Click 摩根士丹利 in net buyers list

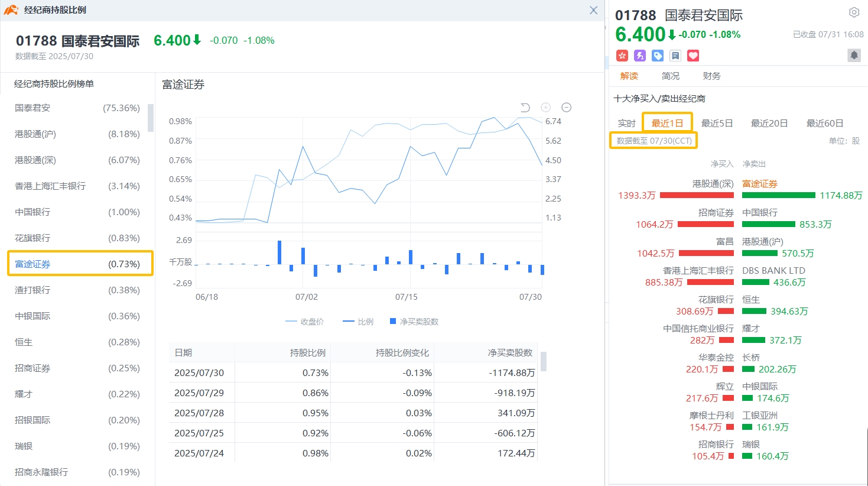point(711,416)
